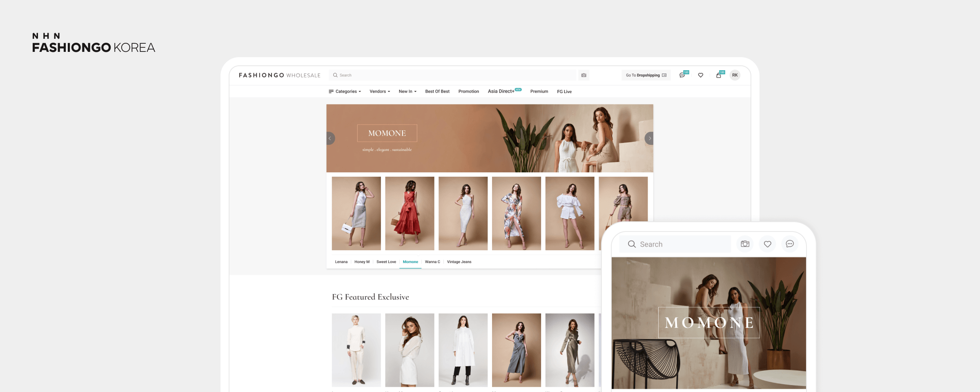980x392 pixels.
Task: Click the FG Featured Exclusive heading
Action: click(x=370, y=297)
